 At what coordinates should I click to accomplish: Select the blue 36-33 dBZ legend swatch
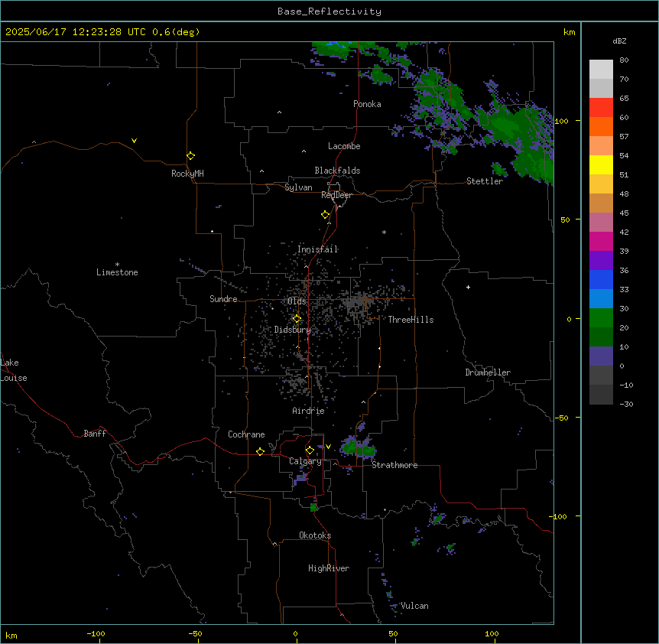coord(601,279)
